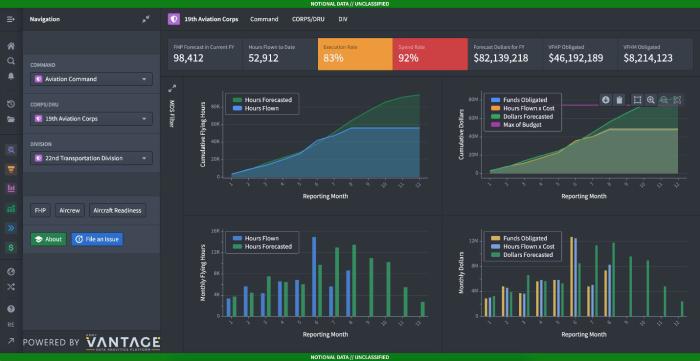Toggle Hours Forecasted in monthly flying hours legend

(262, 246)
